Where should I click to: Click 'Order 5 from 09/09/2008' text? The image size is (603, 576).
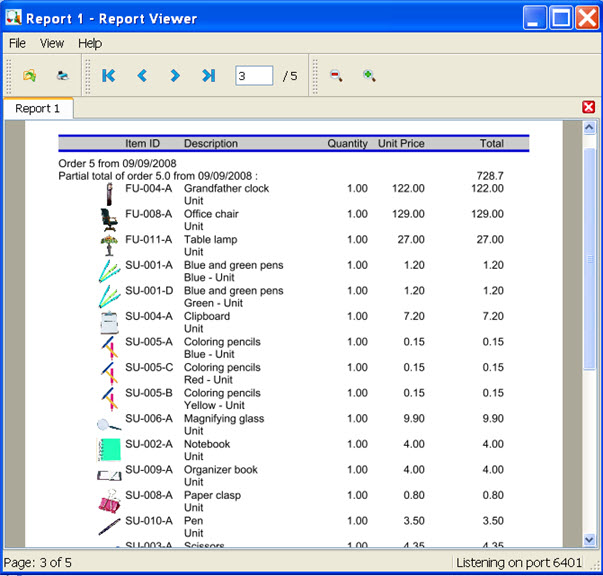tap(117, 163)
